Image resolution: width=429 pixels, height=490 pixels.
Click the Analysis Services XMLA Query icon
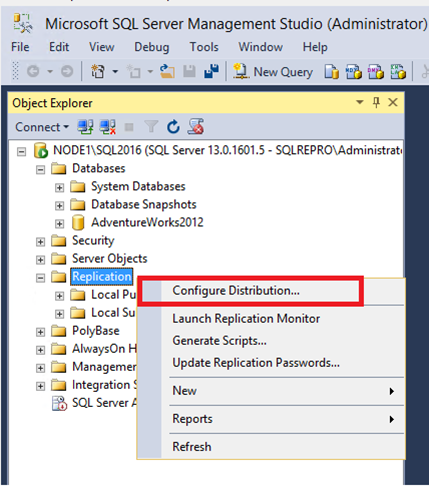point(398,72)
